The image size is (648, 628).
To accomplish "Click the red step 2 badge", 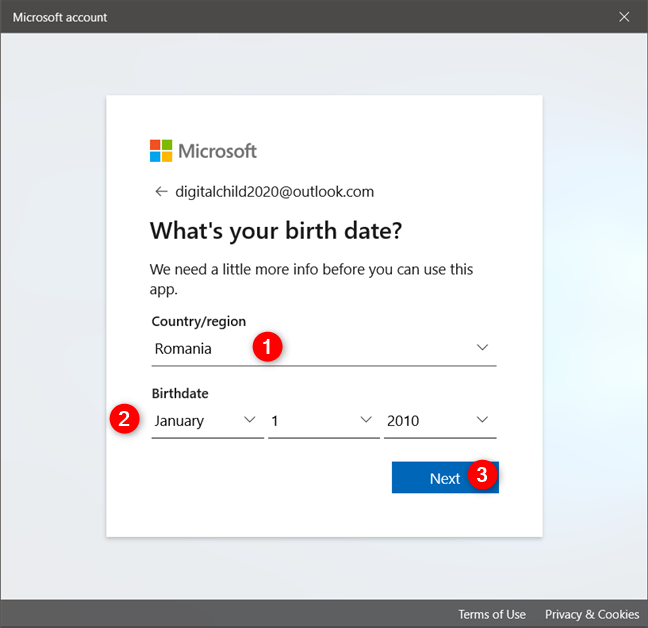I will (124, 420).
